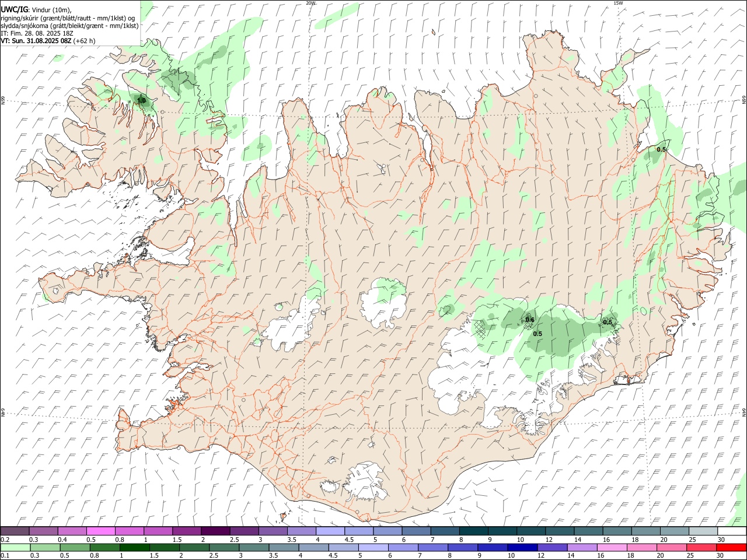Click the 6 label on the lower scale

(x=389, y=555)
